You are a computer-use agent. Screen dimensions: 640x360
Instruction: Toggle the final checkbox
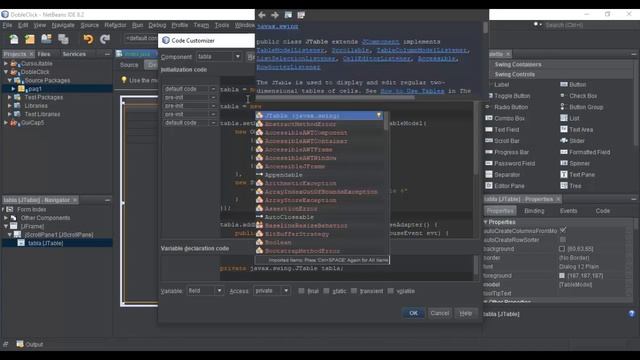click(x=301, y=291)
